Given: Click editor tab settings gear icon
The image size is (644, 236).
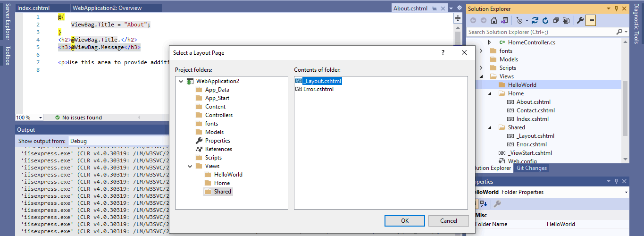Looking at the screenshot, I should click(459, 8).
